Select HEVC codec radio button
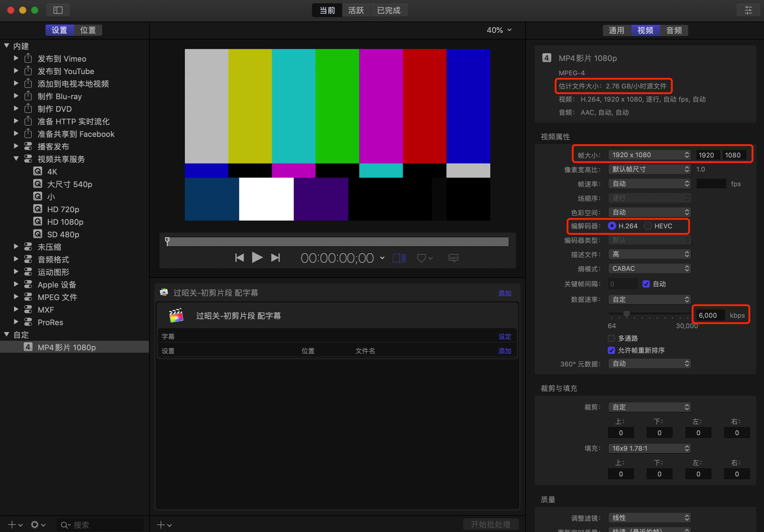Viewport: 764px width, 532px height. 648,226
